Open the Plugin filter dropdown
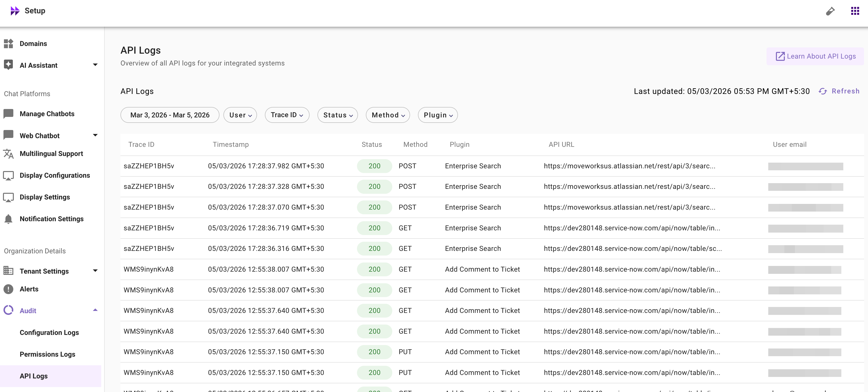This screenshot has height=392, width=868. pos(437,115)
